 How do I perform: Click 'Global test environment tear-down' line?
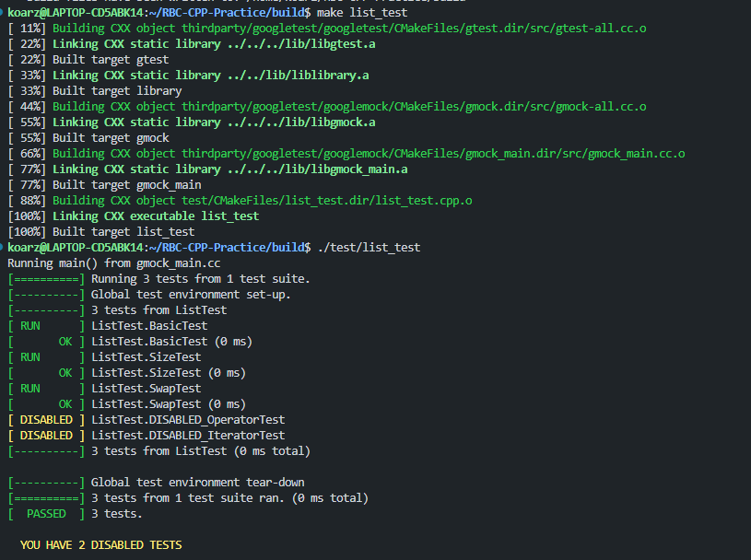tap(198, 483)
